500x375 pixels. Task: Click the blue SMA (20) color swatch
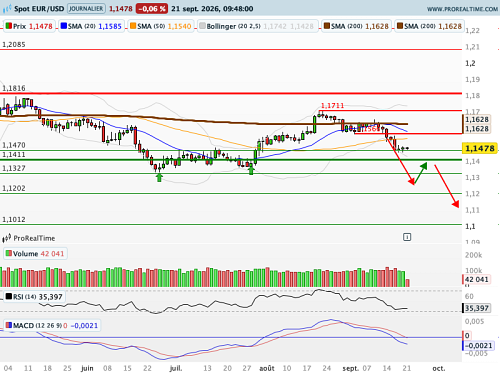pyautogui.click(x=64, y=26)
